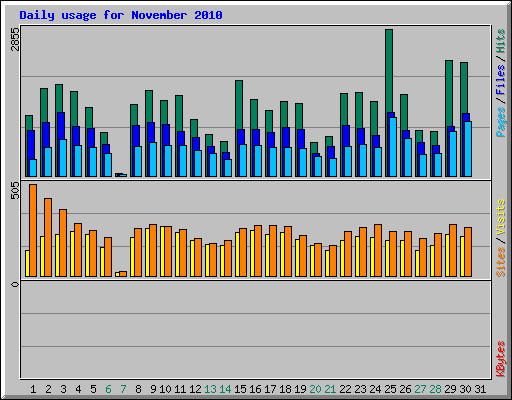Screen dimensions: 512x400
Task: Click day 2 on the date axis
Action: pos(48,389)
